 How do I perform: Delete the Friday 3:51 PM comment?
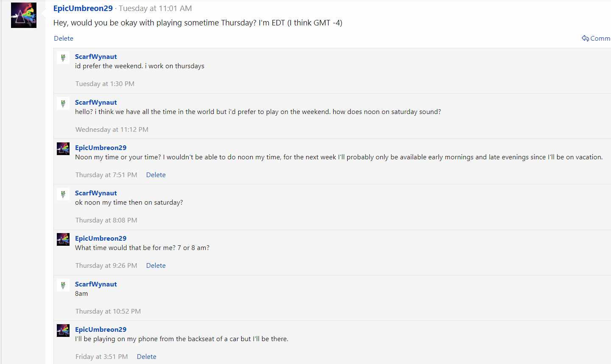tap(146, 357)
